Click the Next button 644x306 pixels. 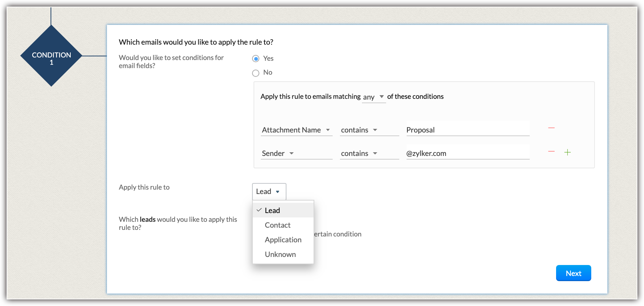573,273
